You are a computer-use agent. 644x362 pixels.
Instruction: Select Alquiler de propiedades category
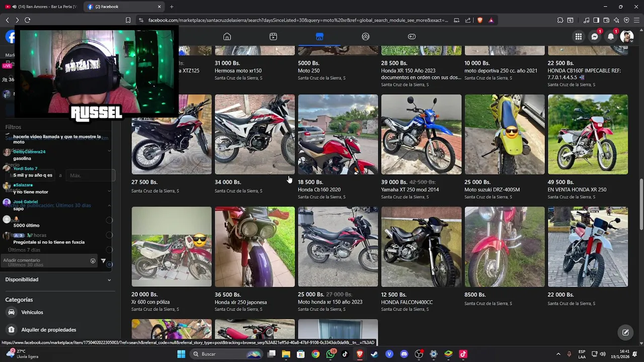58,330
